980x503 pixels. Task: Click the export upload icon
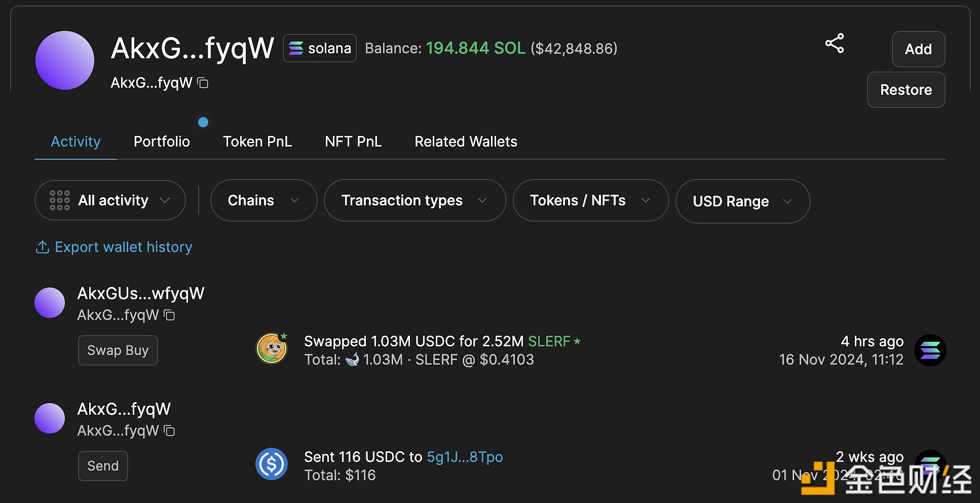(x=43, y=247)
